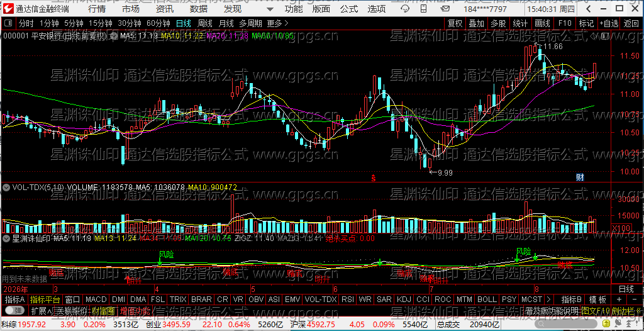The width and height of the screenshot is (644, 331).
Task: Open the 选项 menu
Action: coord(377,9)
